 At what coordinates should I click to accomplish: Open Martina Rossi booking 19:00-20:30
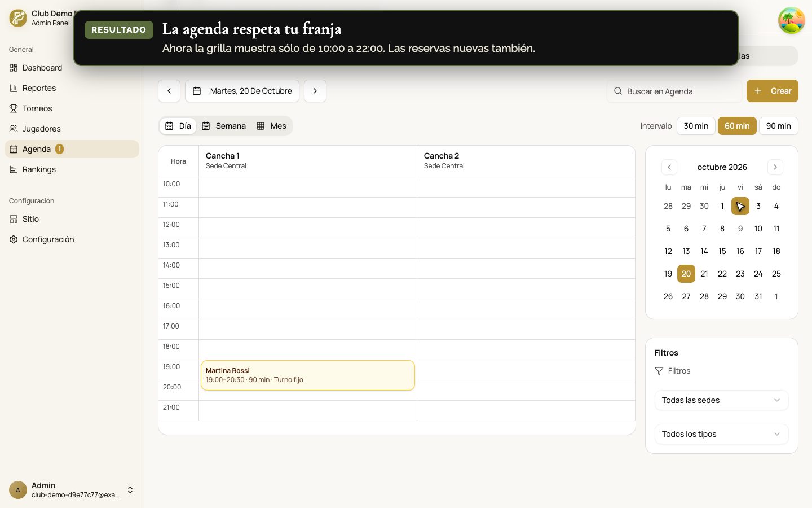click(308, 375)
